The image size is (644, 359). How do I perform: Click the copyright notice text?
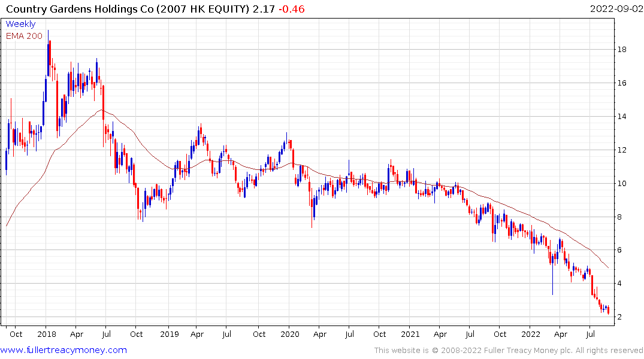pyautogui.click(x=509, y=351)
